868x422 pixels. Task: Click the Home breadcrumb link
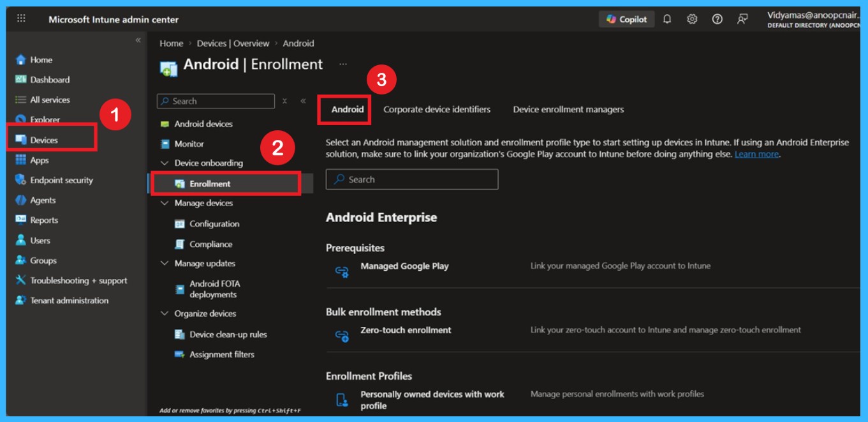click(x=171, y=43)
